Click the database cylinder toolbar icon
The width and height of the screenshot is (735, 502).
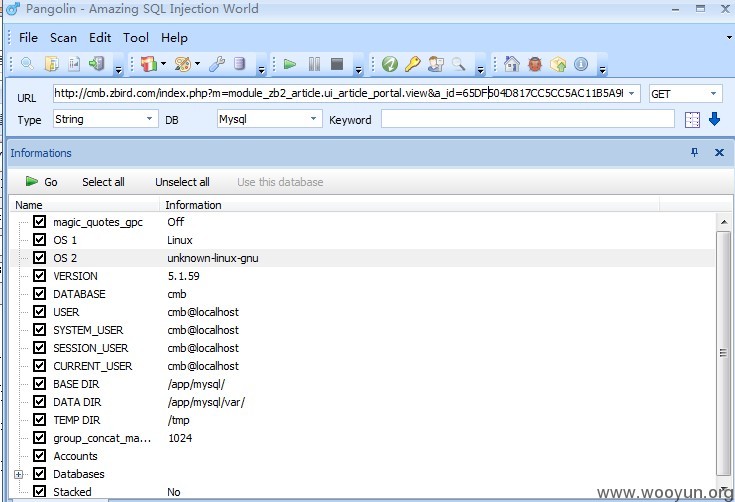pos(240,64)
